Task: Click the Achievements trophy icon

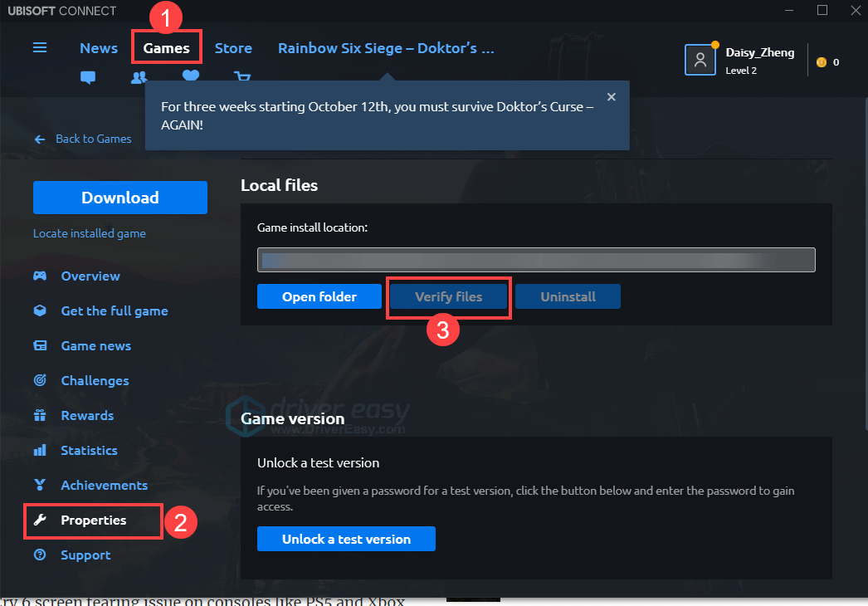Action: 40,485
